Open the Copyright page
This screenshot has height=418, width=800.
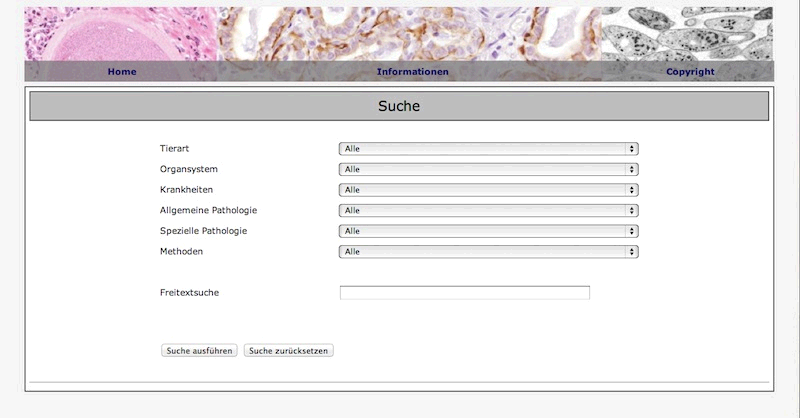coord(690,72)
